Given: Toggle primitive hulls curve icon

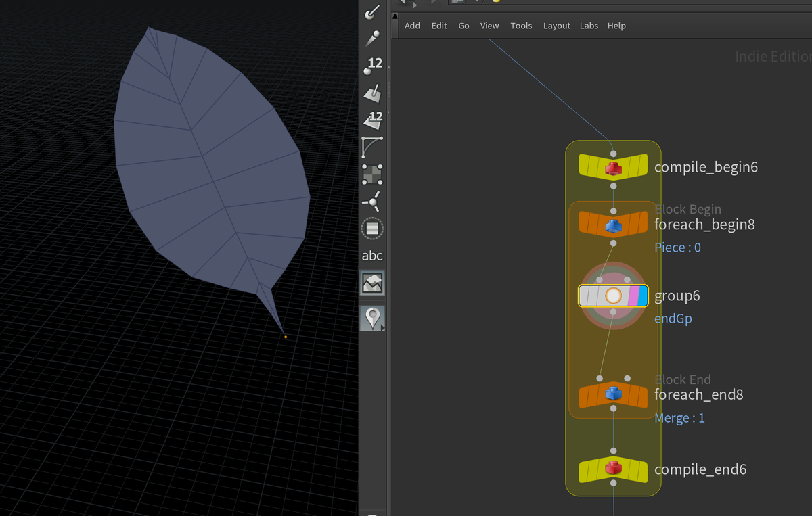Looking at the screenshot, I should tap(372, 147).
